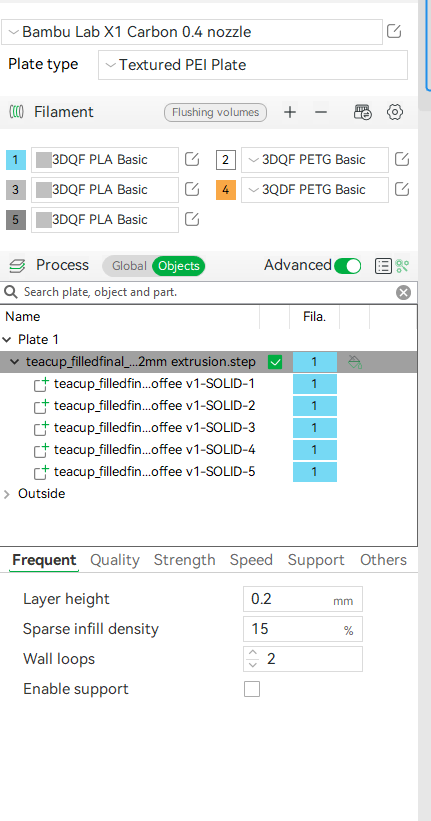This screenshot has width=431, height=821.
Task: Open Flushing volumes dialog
Action: pyautogui.click(x=215, y=112)
